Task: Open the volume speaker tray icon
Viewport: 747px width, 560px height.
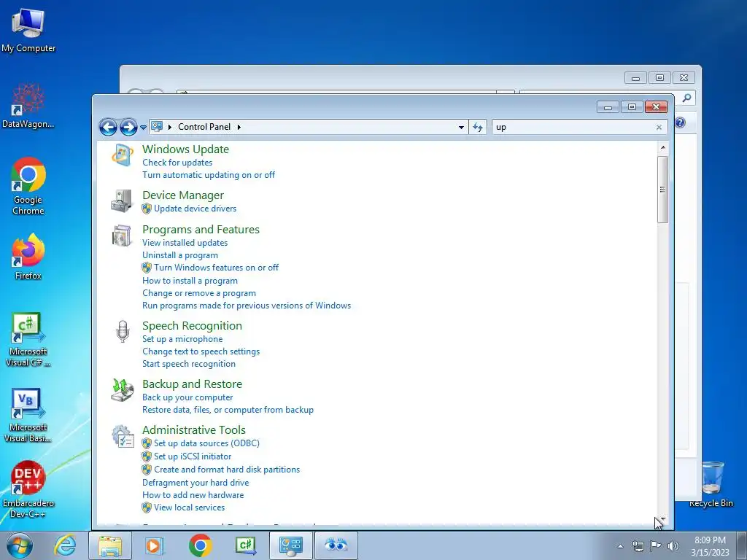Action: pos(673,546)
